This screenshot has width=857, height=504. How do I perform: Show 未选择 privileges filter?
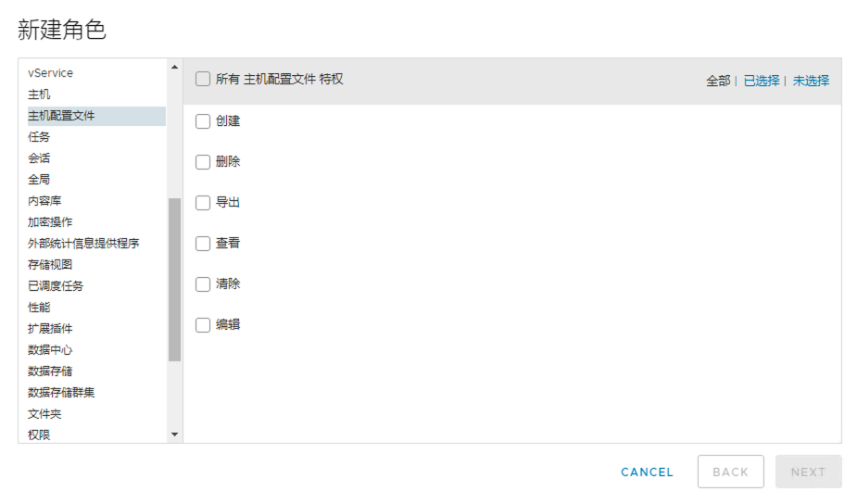point(811,81)
